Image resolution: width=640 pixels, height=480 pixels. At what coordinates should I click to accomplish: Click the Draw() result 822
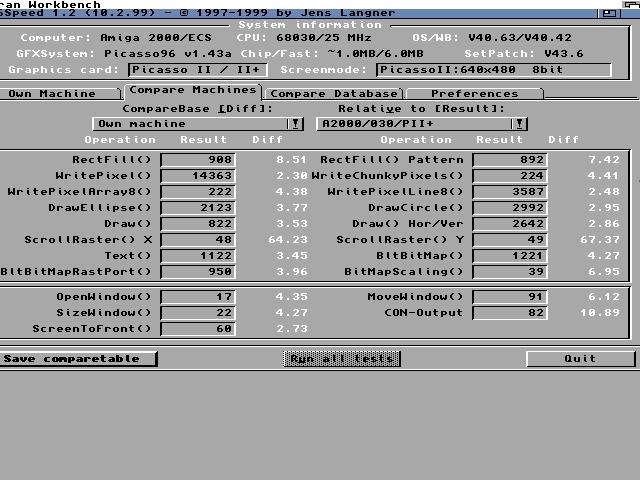(x=198, y=224)
